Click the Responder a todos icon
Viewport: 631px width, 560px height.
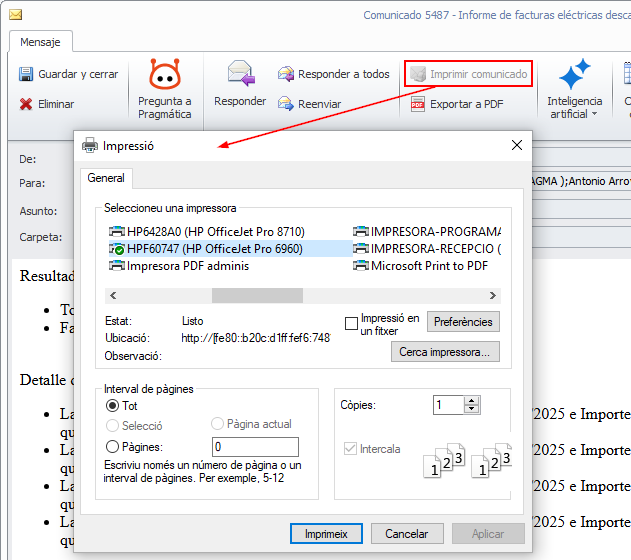(x=286, y=74)
